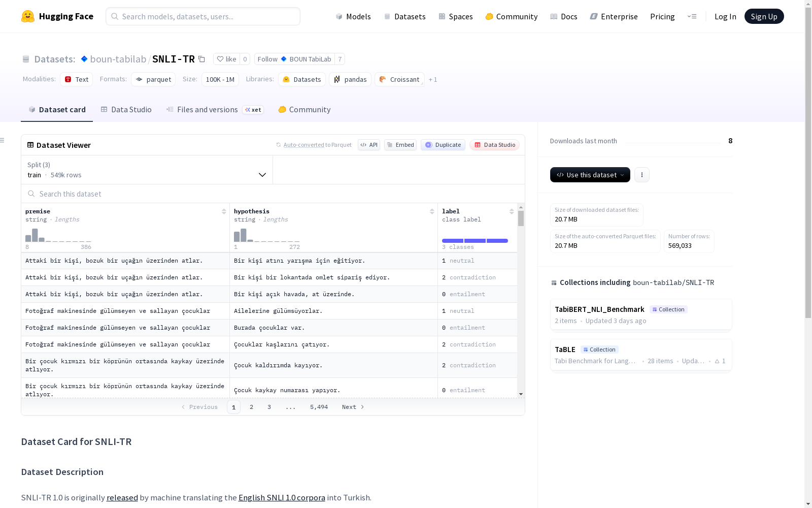
Task: Open the TabiBERT_NLI_Benchmark collection
Action: pos(641,314)
